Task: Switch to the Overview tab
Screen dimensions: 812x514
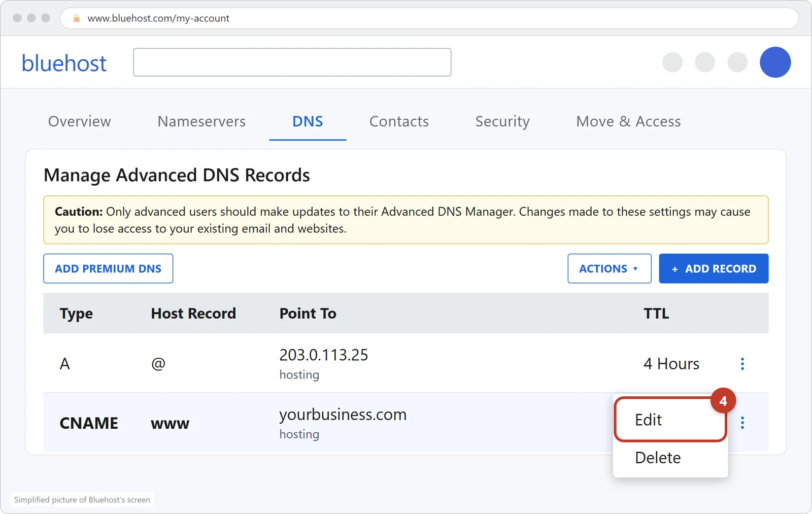Action: (80, 121)
